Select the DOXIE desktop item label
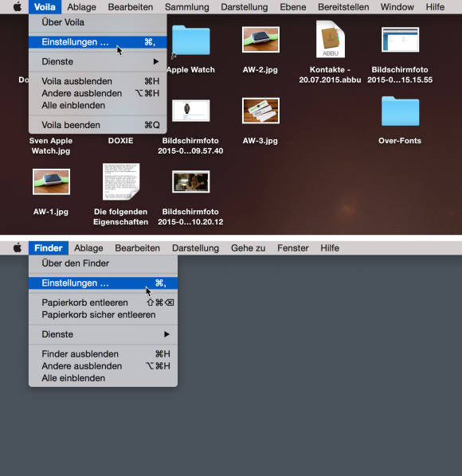Viewport: 462px width, 476px height. [121, 141]
